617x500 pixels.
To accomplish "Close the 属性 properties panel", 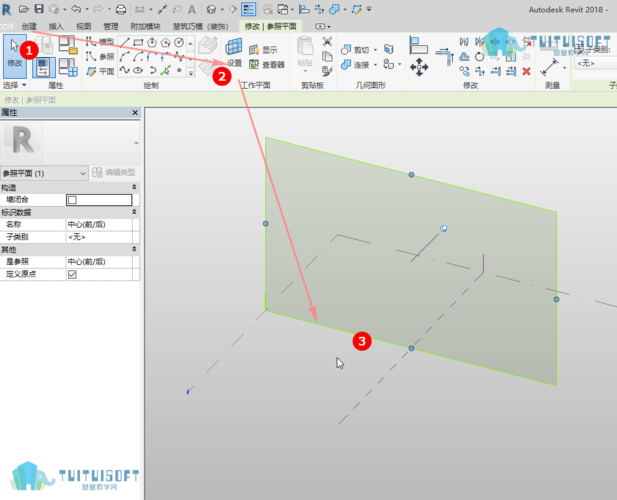I will point(135,113).
